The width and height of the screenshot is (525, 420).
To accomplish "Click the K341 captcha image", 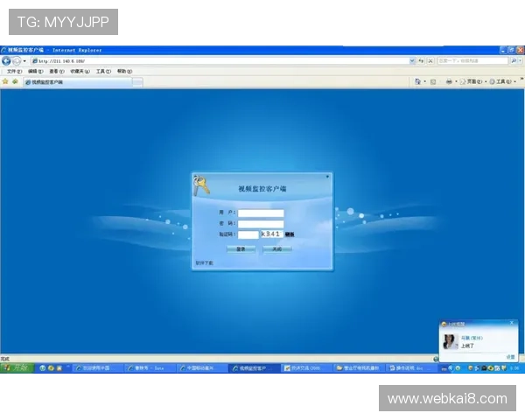I will point(272,234).
